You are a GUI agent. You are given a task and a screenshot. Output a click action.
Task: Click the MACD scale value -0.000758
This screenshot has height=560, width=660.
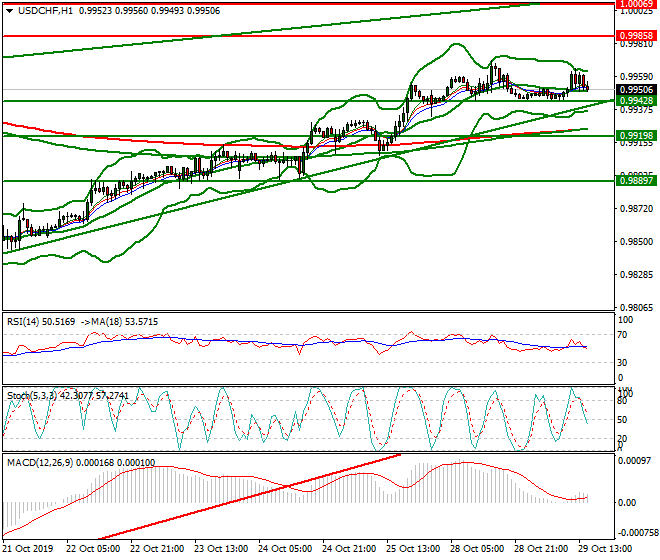point(638,533)
